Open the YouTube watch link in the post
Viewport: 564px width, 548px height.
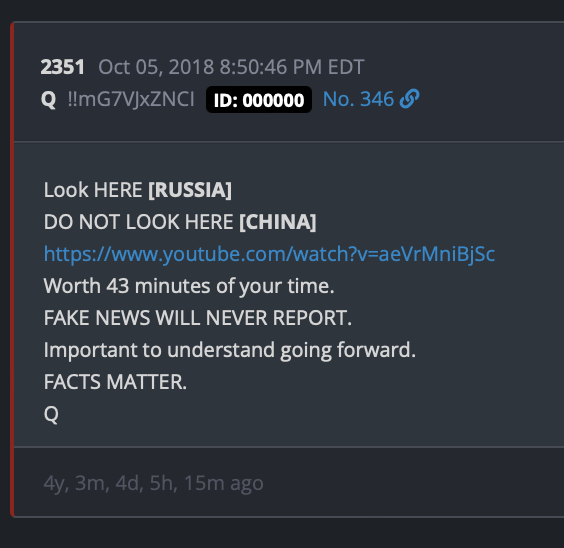click(x=269, y=254)
